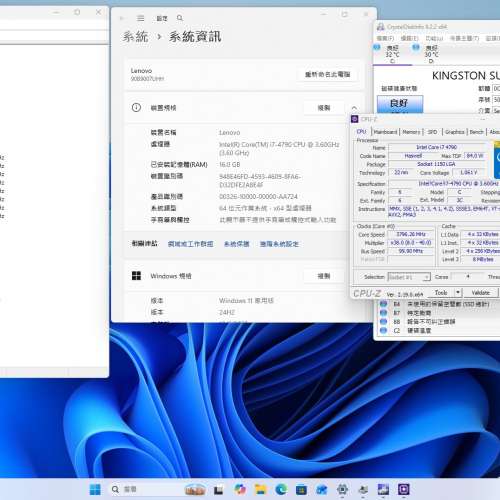Open the 網域或工作群組 related link

coord(190,244)
